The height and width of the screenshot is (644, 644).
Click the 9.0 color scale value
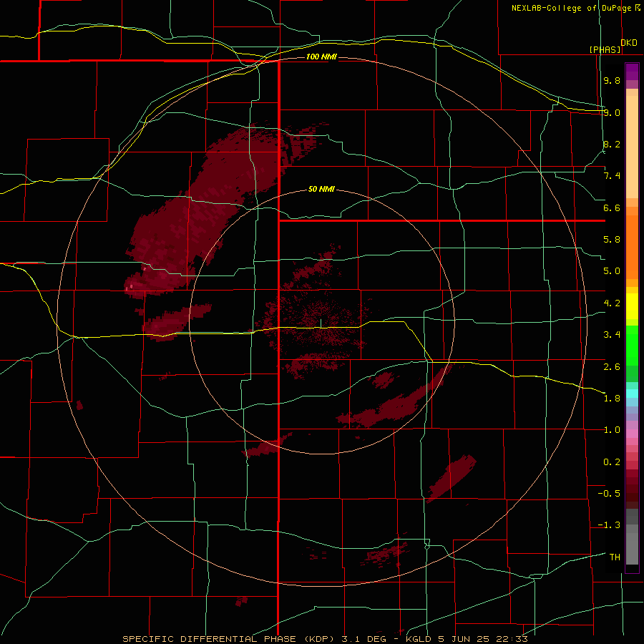tap(612, 112)
